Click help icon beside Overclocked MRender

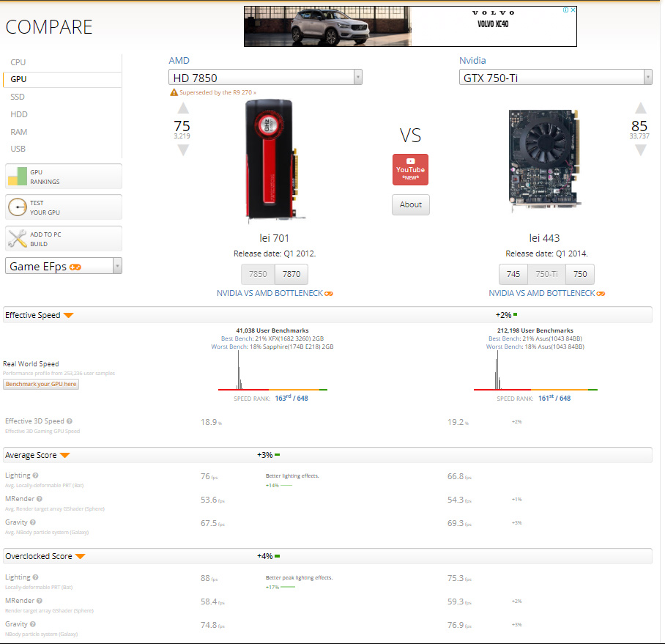pos(40,601)
